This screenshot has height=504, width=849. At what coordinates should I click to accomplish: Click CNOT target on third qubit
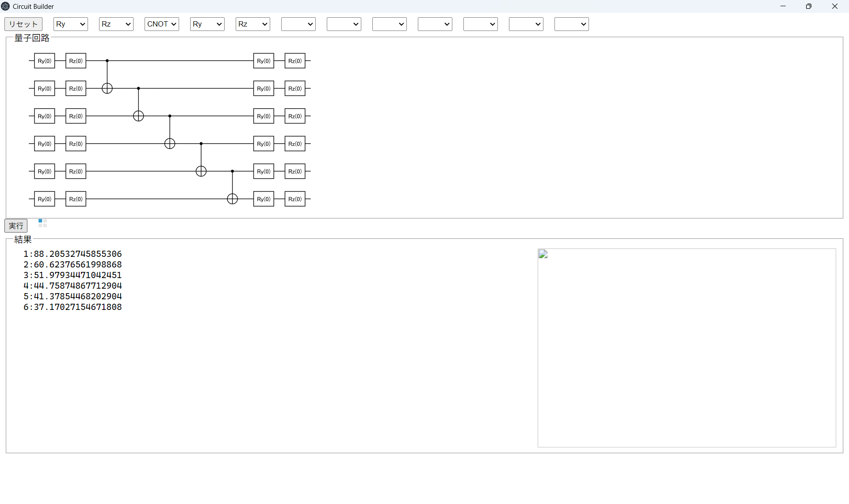coord(138,116)
